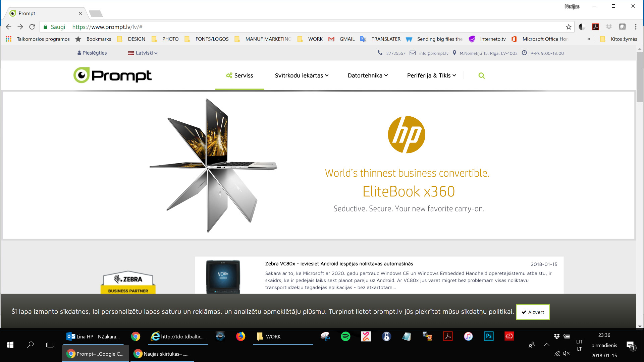Open TRANSLATER bookmark
Viewport: 644px width, 362px height.
click(380, 39)
